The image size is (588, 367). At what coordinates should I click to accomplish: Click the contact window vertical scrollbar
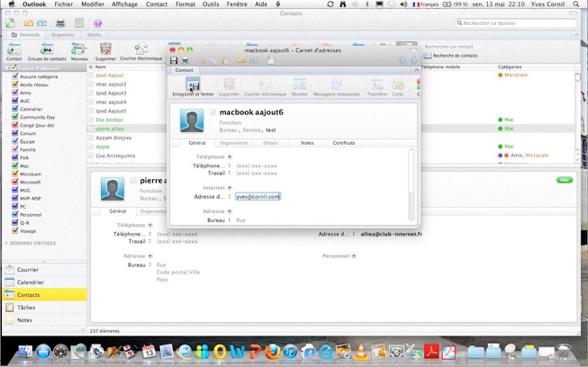pyautogui.click(x=412, y=183)
